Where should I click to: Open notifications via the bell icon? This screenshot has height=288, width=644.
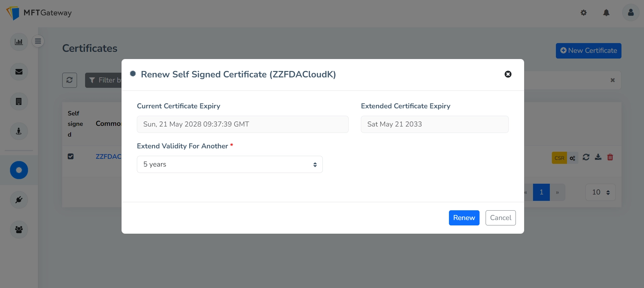606,13
